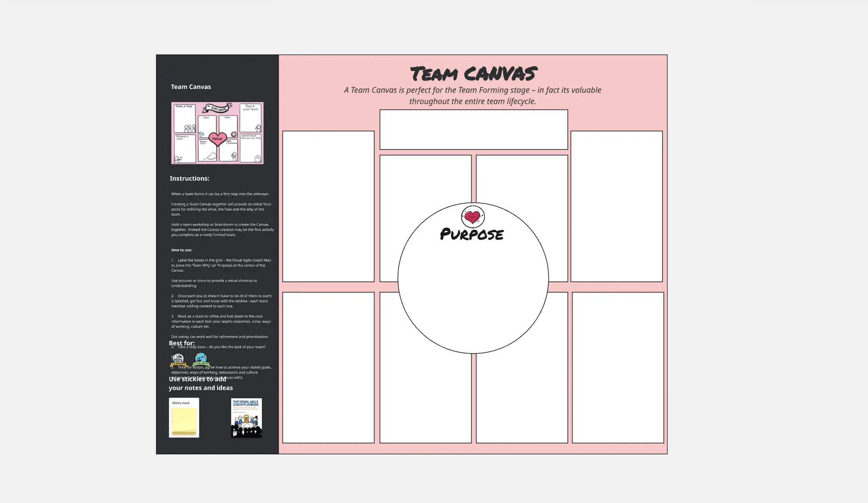The height and width of the screenshot is (503, 868).
Task: Click the 'Team Canvas' sidebar heading
Action: pyautogui.click(x=191, y=87)
